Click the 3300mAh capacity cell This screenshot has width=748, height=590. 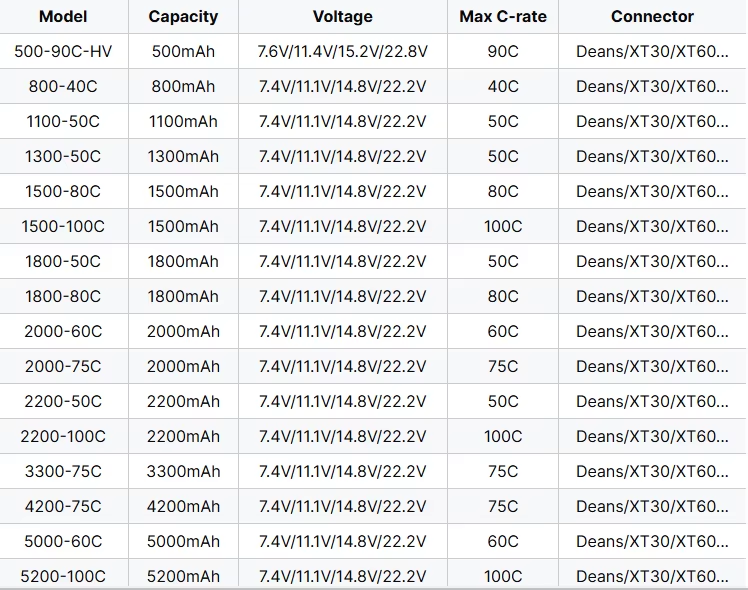(x=183, y=472)
